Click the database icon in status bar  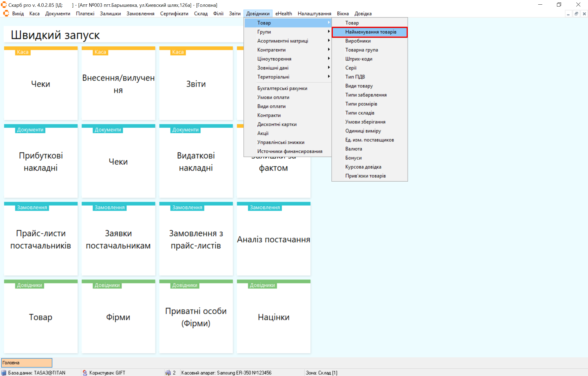click(4, 372)
